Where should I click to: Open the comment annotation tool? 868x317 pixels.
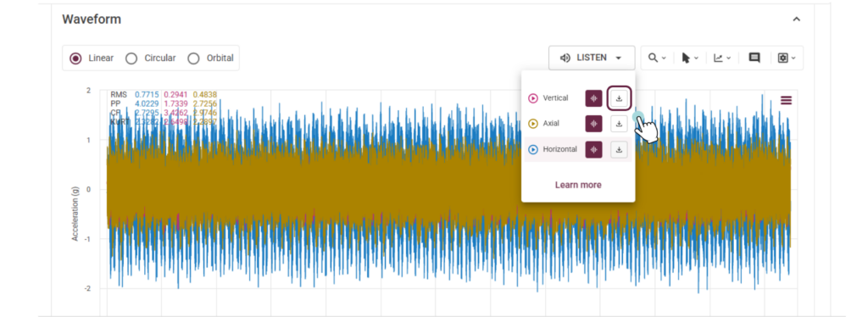tap(754, 58)
